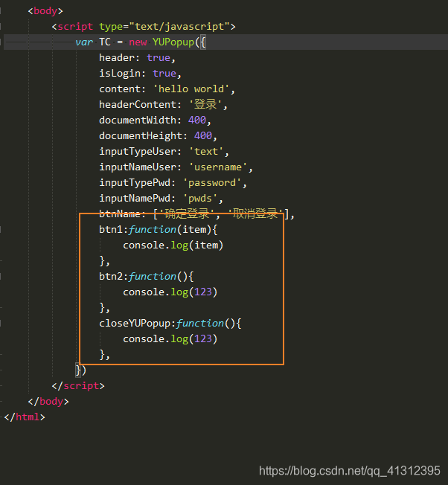Click the 'new' keyword
The height and width of the screenshot is (485, 448).
138,42
